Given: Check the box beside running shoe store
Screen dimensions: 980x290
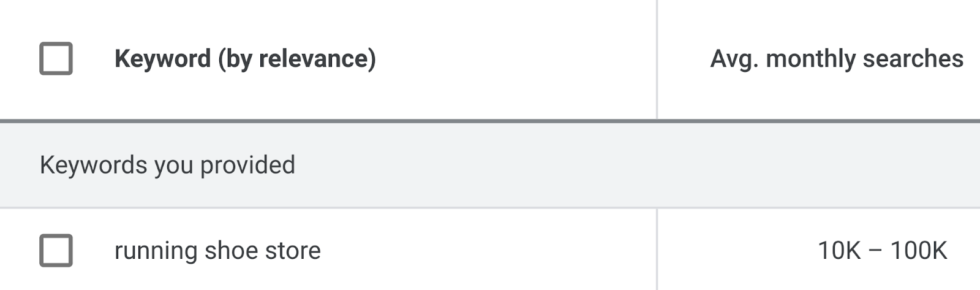Looking at the screenshot, I should (x=56, y=250).
